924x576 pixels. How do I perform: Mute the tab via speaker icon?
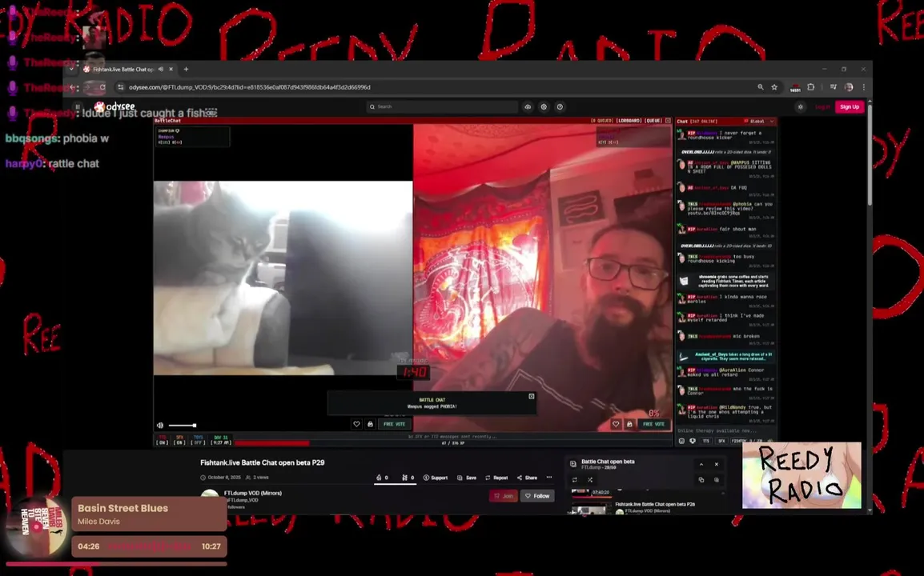[x=161, y=69]
